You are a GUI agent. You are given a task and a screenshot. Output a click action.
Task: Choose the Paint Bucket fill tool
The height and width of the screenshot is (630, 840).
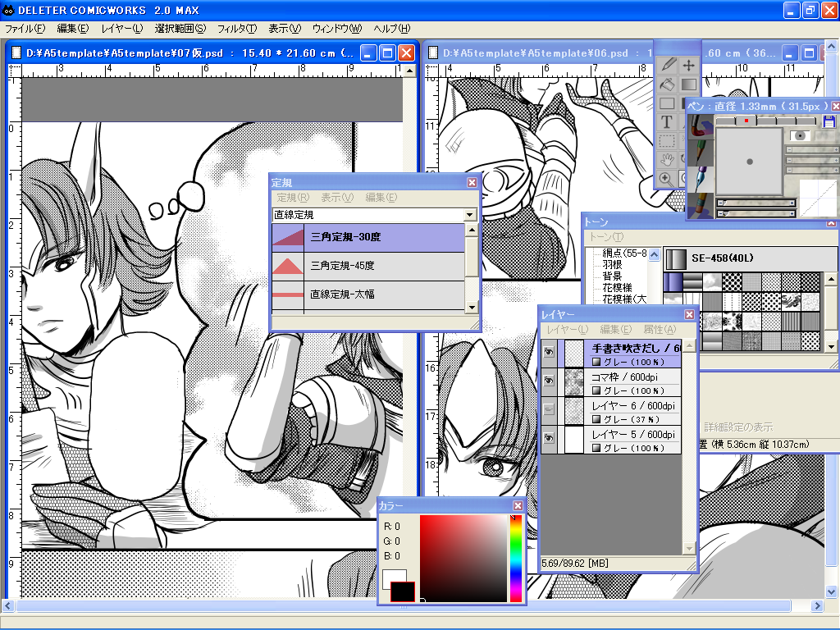pos(668,84)
